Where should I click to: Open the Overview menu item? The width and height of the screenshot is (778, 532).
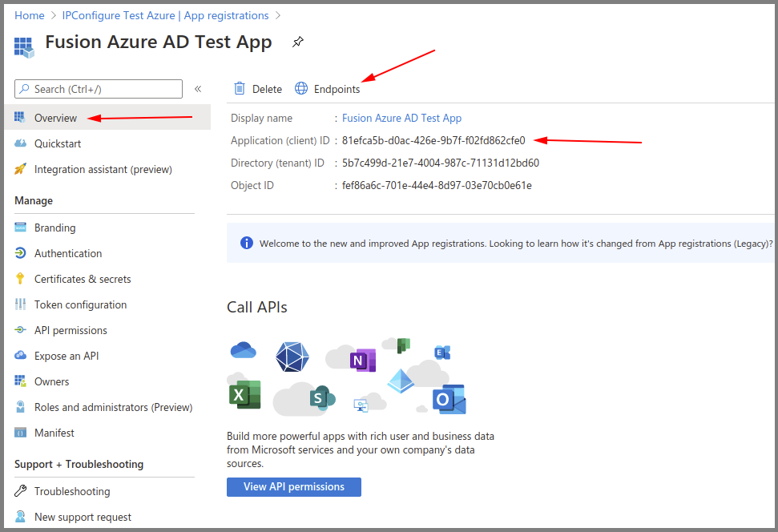point(107,118)
